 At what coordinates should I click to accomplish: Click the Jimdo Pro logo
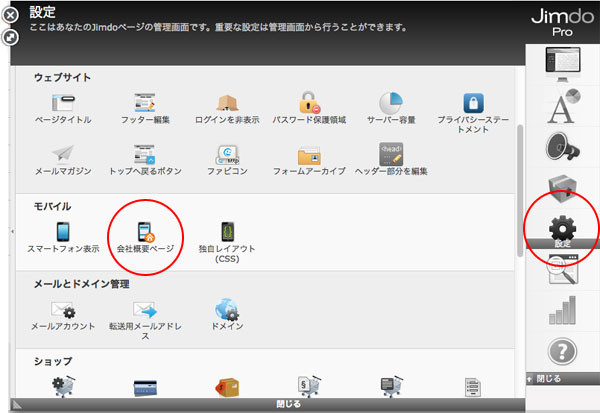pos(562,22)
